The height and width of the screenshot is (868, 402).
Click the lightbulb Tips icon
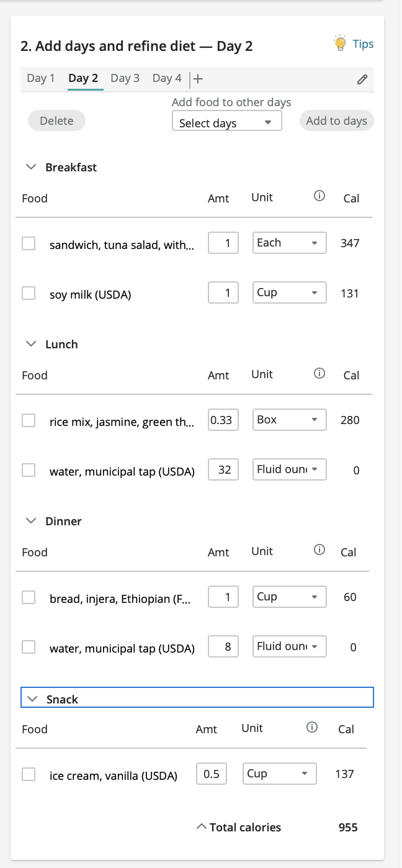pyautogui.click(x=340, y=43)
